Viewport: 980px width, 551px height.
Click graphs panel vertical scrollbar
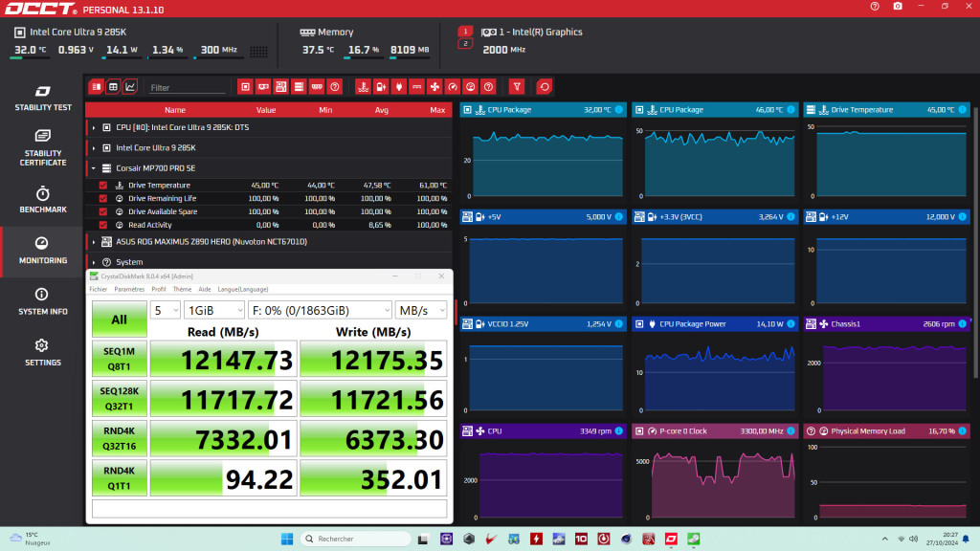975,244
